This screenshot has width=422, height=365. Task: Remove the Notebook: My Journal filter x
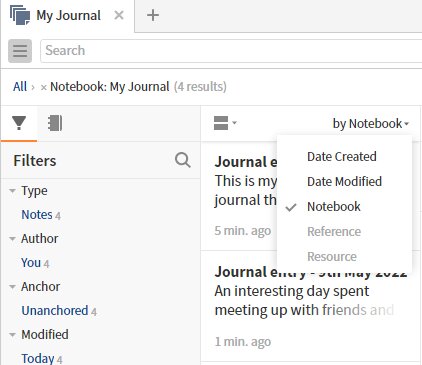click(x=43, y=87)
